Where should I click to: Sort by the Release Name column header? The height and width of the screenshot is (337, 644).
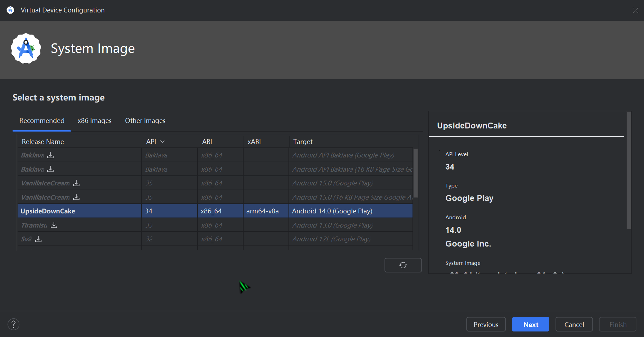click(x=43, y=142)
